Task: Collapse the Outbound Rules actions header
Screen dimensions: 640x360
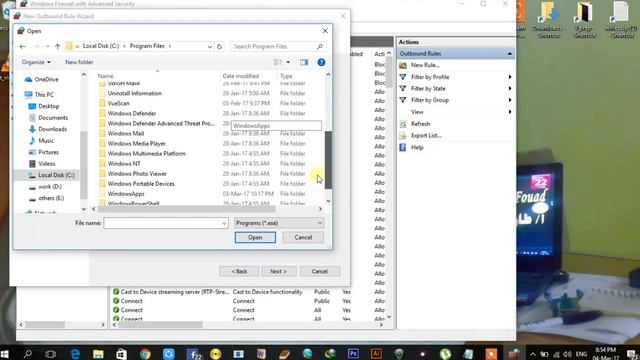Action: tap(509, 54)
